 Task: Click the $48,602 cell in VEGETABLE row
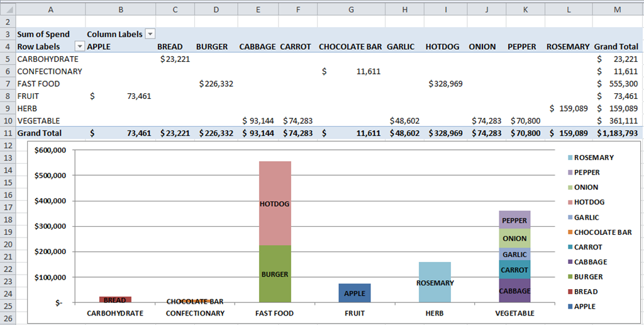tap(404, 120)
